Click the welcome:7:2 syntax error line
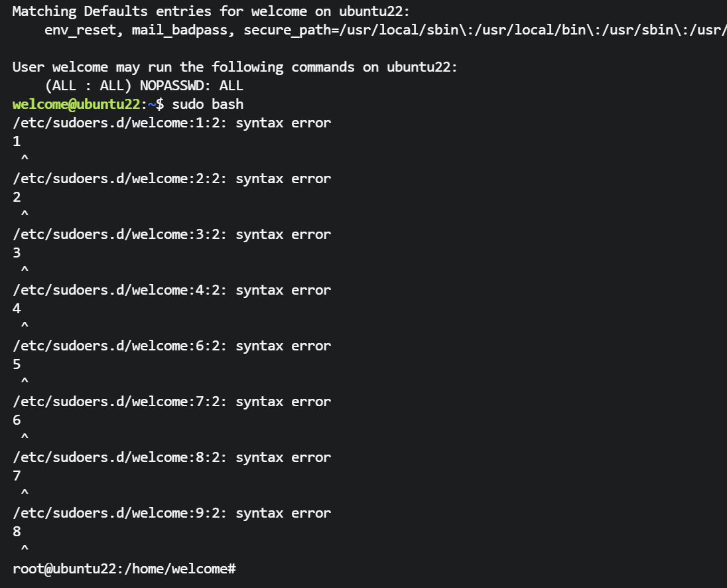Image resolution: width=727 pixels, height=588 pixels. pyautogui.click(x=172, y=402)
